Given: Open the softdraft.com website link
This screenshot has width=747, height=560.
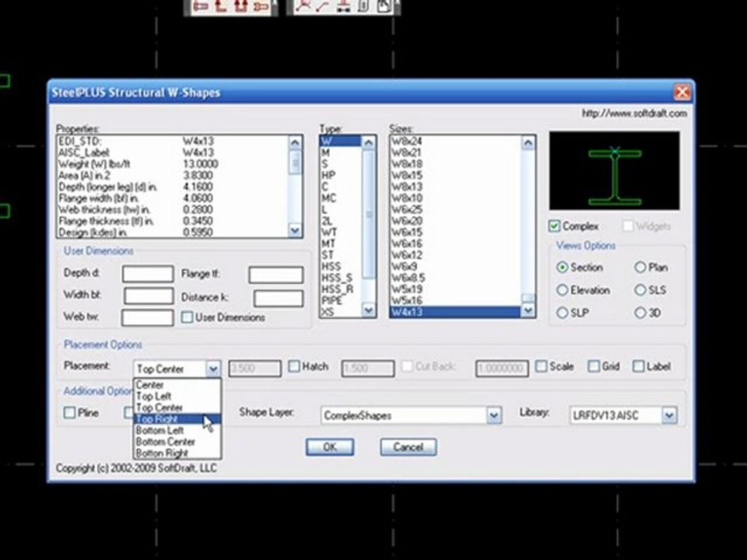Looking at the screenshot, I should 634,114.
